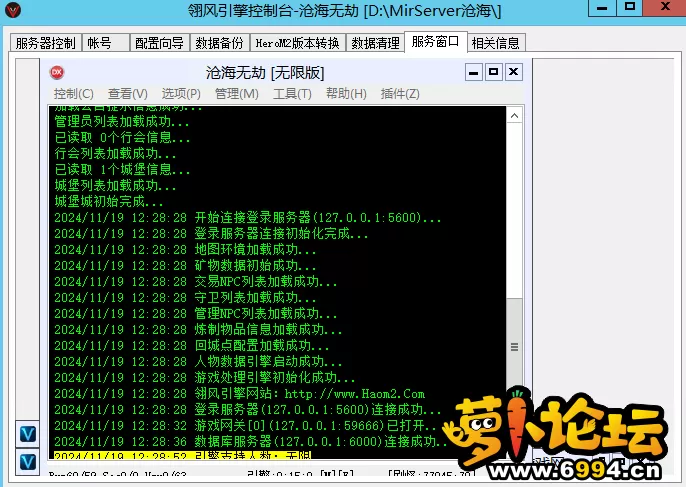Click the 管理员列表加载成功 log line
The width and height of the screenshot is (686, 487).
[x=122, y=121]
